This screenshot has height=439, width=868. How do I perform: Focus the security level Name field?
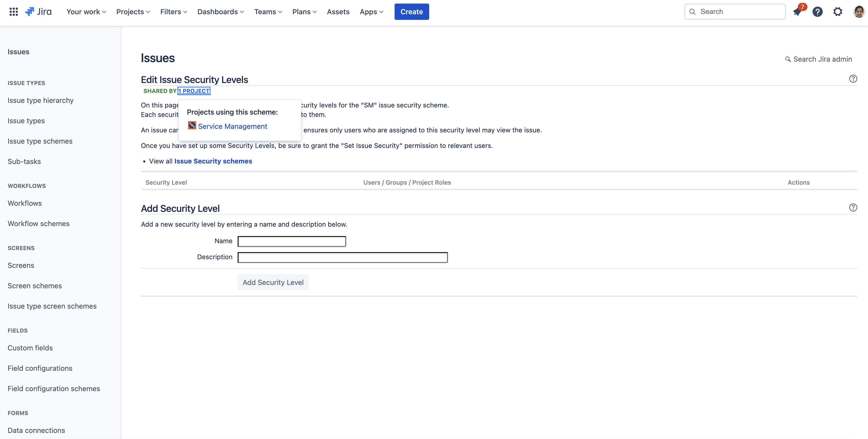(292, 241)
